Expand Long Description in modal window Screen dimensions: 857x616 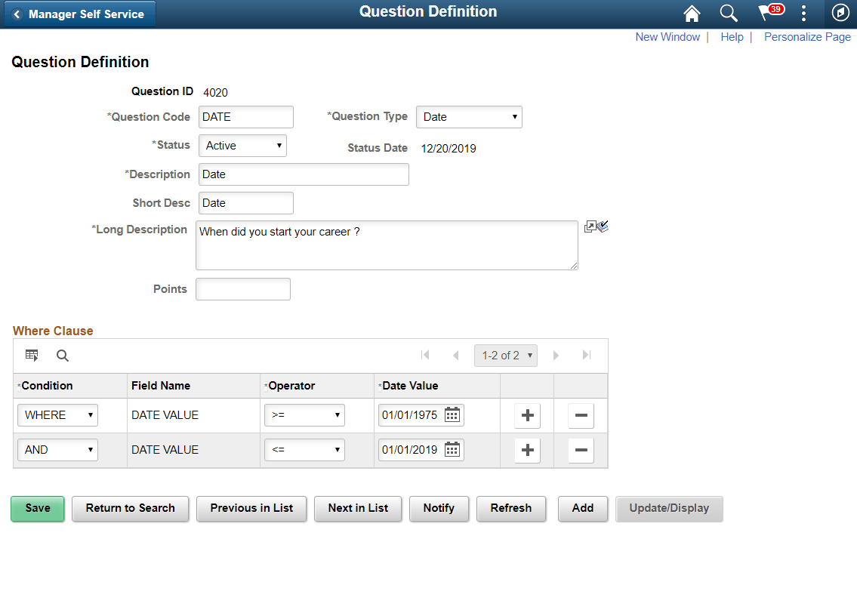tap(591, 226)
